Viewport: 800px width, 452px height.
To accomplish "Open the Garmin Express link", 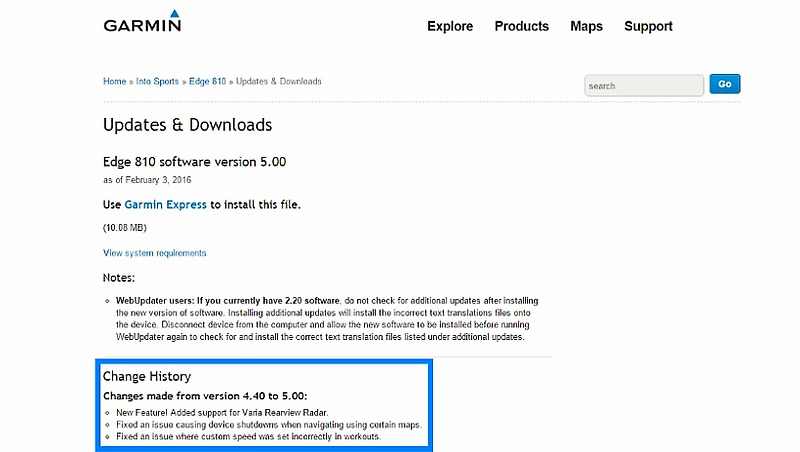I will [165, 205].
